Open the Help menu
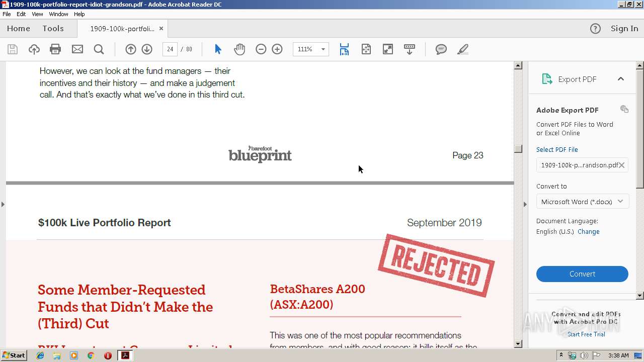The height and width of the screenshot is (362, 644). [79, 14]
